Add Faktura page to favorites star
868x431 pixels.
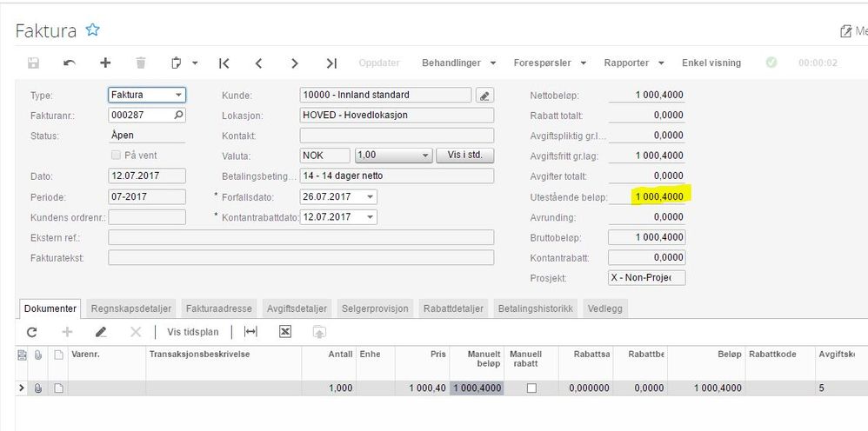pos(92,30)
